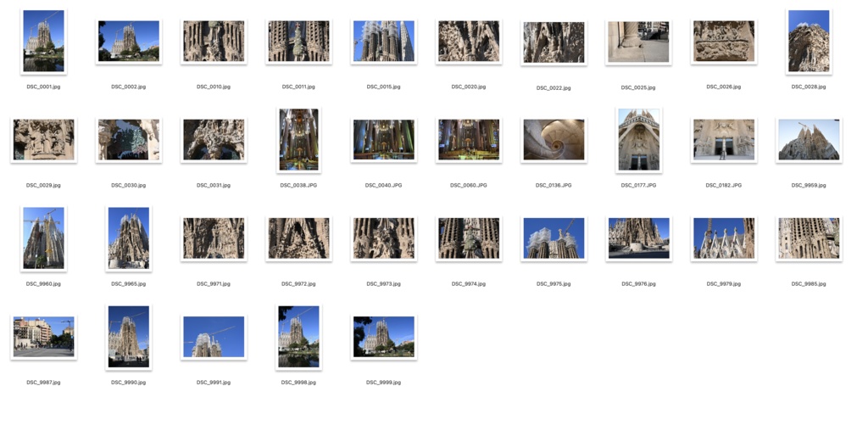This screenshot has width=868, height=425.
Task: Click the DSC_9979.jpg file name label
Action: pyautogui.click(x=724, y=284)
